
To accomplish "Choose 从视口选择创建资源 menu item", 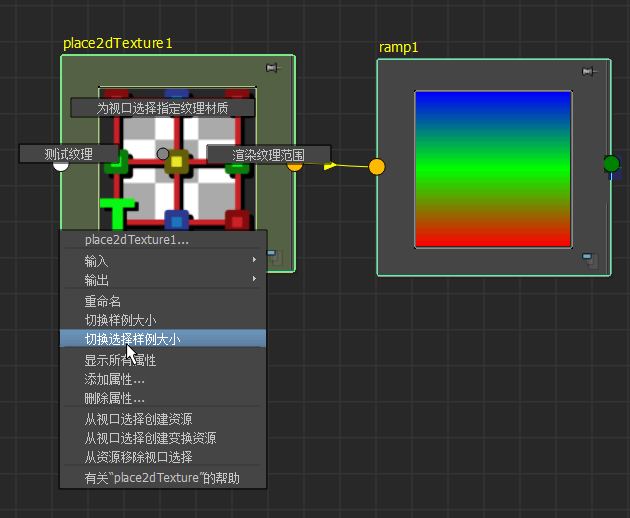I will [163, 419].
